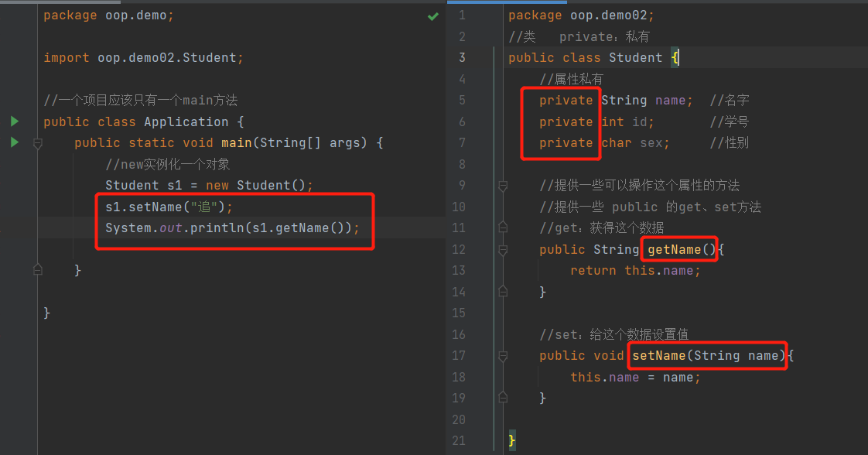
Task: Collapse comment block starting at line 9
Action: pos(503,186)
